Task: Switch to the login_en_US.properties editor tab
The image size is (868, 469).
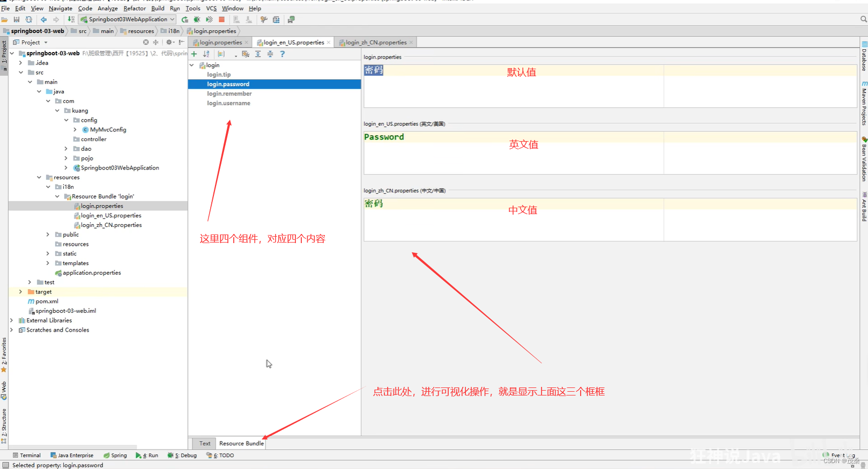Action: click(293, 42)
